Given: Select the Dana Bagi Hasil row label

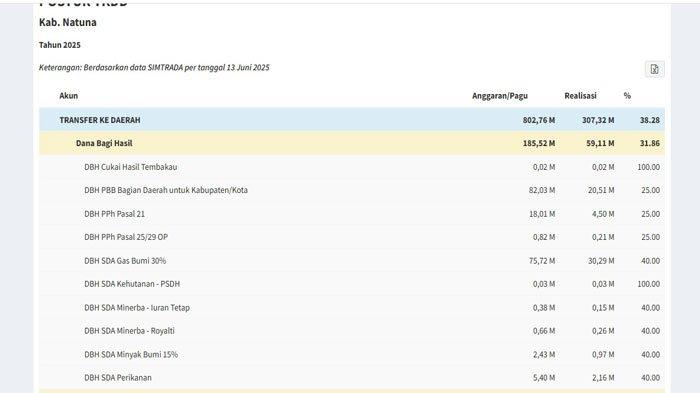Looking at the screenshot, I should coord(104,143).
